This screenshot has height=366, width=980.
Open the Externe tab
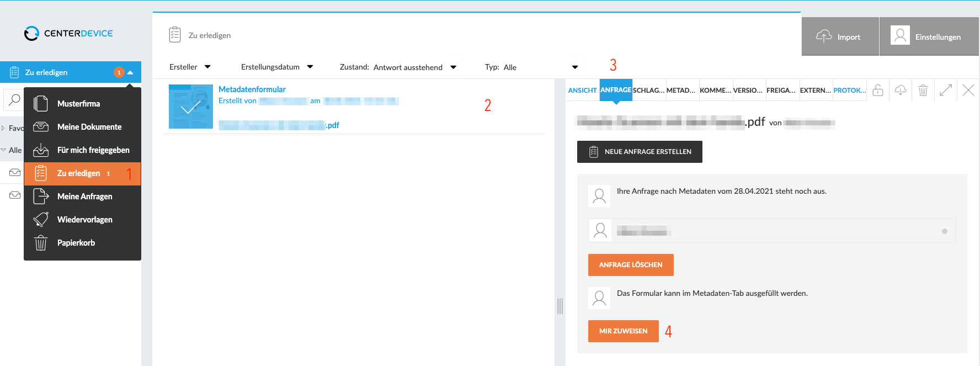815,91
